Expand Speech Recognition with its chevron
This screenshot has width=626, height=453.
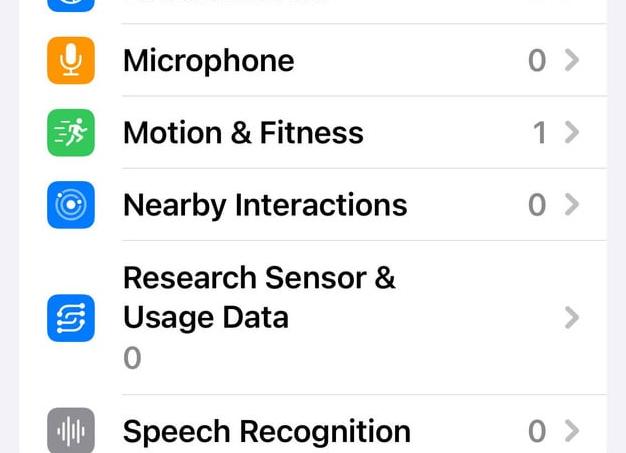pos(571,431)
